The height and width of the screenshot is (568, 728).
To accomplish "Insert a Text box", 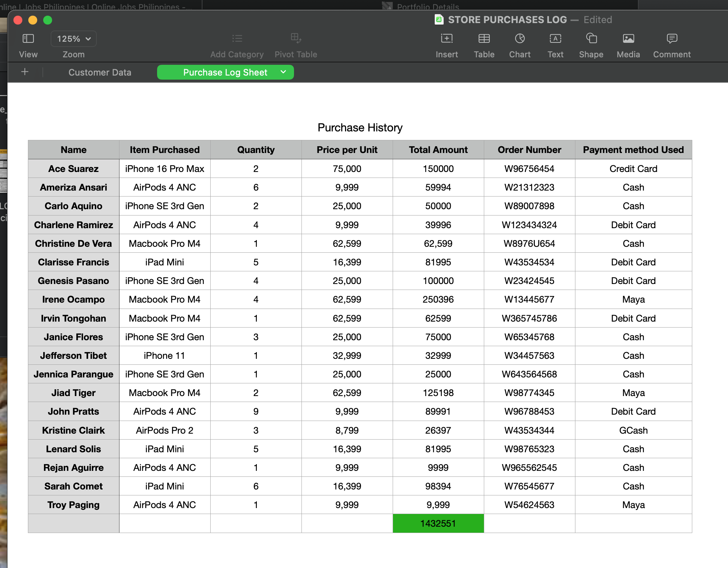I will pyautogui.click(x=555, y=38).
